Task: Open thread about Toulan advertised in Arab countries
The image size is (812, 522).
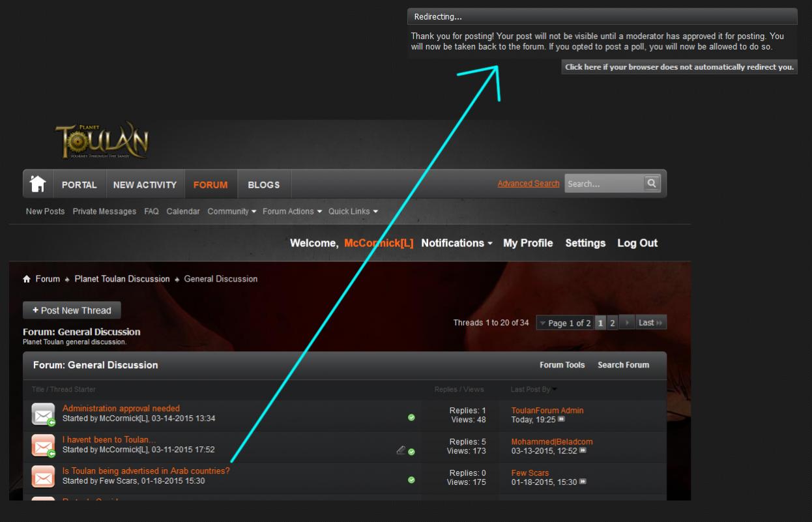Action: pyautogui.click(x=146, y=471)
